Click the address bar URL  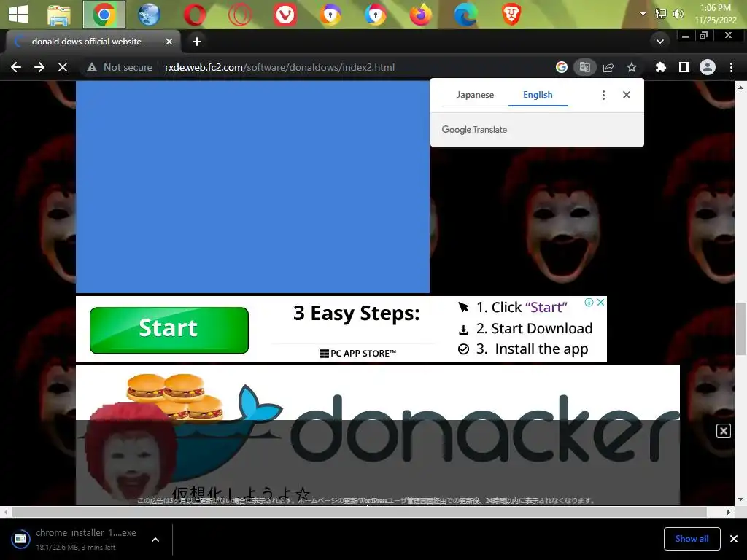(x=279, y=67)
